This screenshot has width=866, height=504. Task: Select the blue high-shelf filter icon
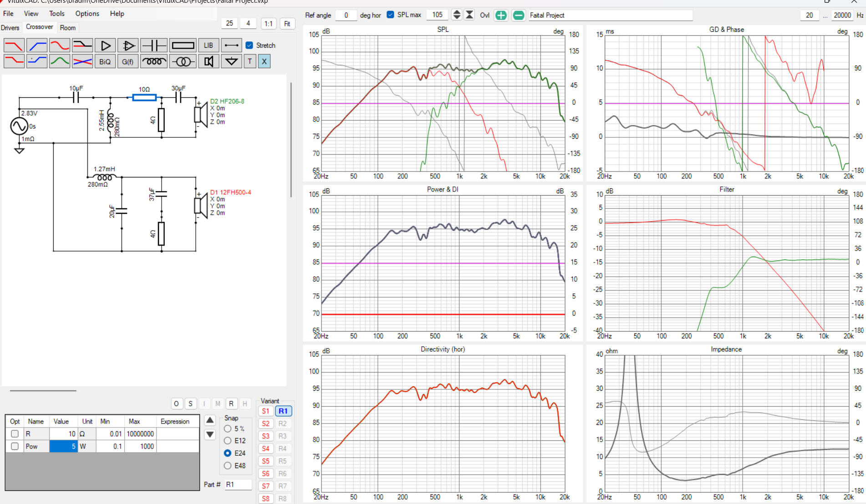coord(36,61)
